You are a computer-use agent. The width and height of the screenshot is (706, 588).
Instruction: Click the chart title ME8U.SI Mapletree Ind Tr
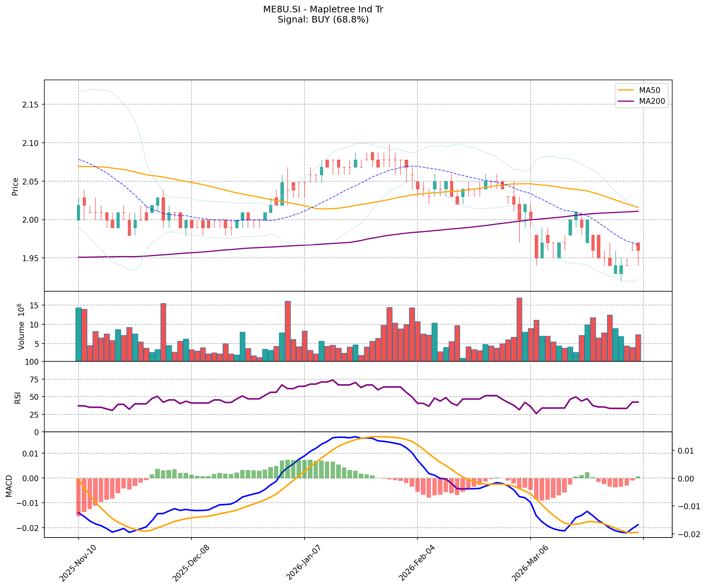pos(323,9)
